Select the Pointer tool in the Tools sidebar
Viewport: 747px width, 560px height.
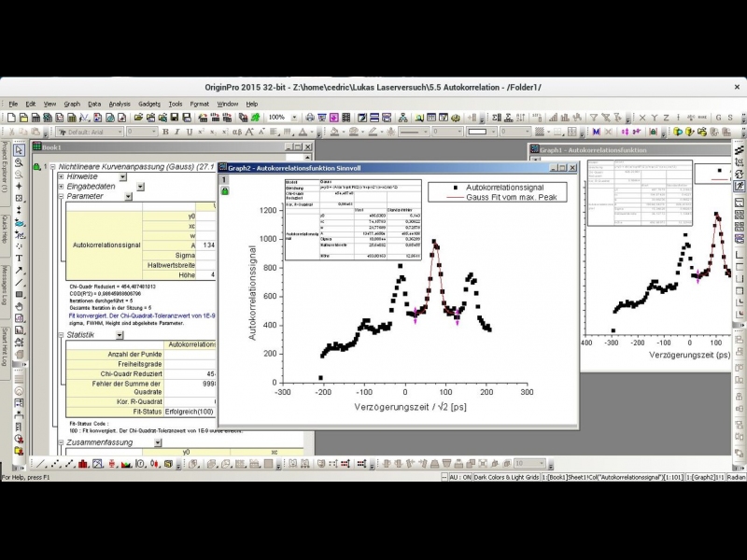19,150
